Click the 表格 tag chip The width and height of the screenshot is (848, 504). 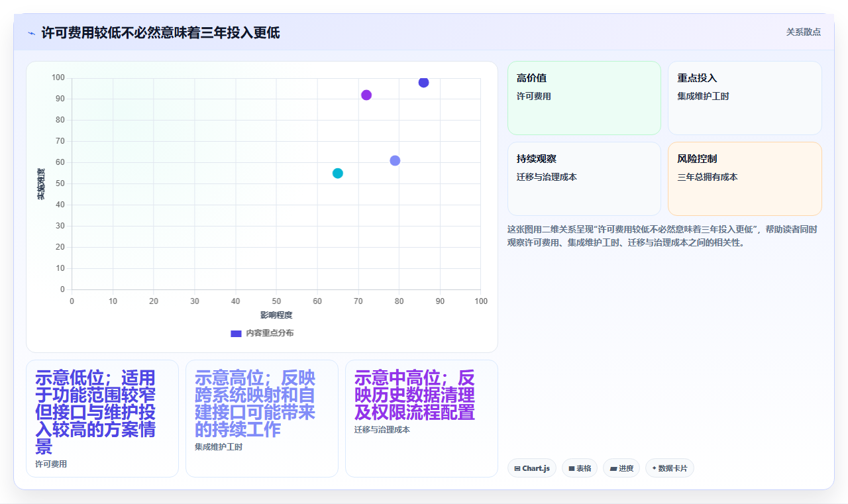(580, 468)
